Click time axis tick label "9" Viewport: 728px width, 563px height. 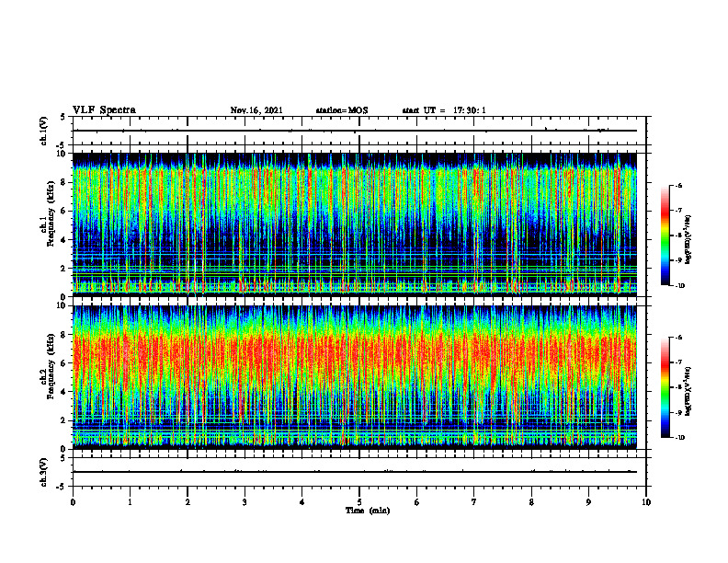click(x=588, y=502)
